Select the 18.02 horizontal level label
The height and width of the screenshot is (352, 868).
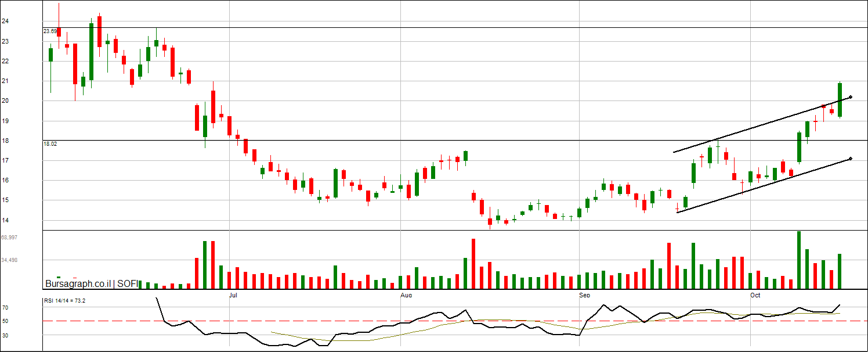[x=50, y=143]
